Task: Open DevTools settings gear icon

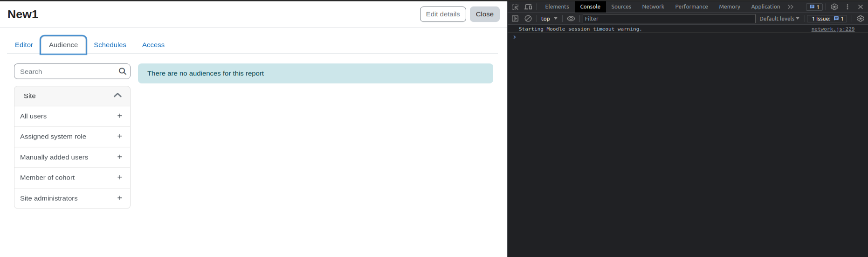Action: tap(834, 7)
